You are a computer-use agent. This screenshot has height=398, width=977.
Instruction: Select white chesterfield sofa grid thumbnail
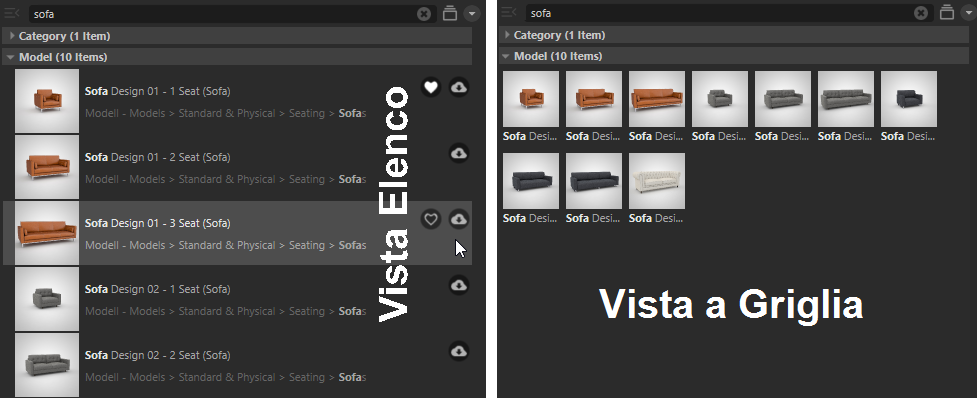[x=657, y=181]
